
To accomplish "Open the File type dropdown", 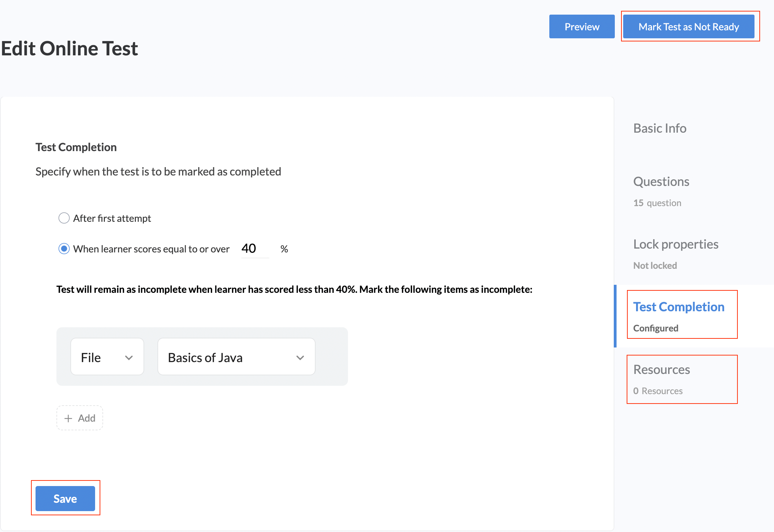I will click(x=107, y=357).
